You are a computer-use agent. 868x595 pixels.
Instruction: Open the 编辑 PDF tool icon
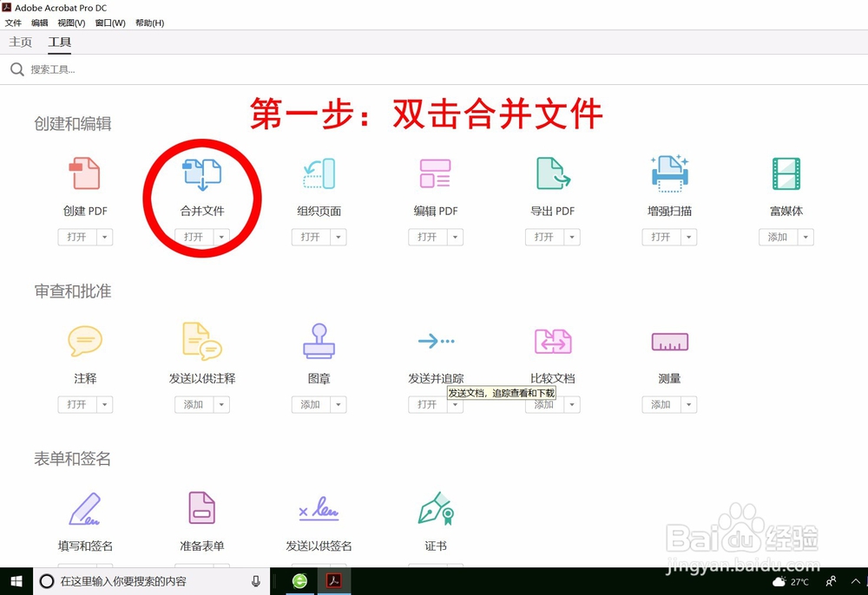[x=435, y=173]
